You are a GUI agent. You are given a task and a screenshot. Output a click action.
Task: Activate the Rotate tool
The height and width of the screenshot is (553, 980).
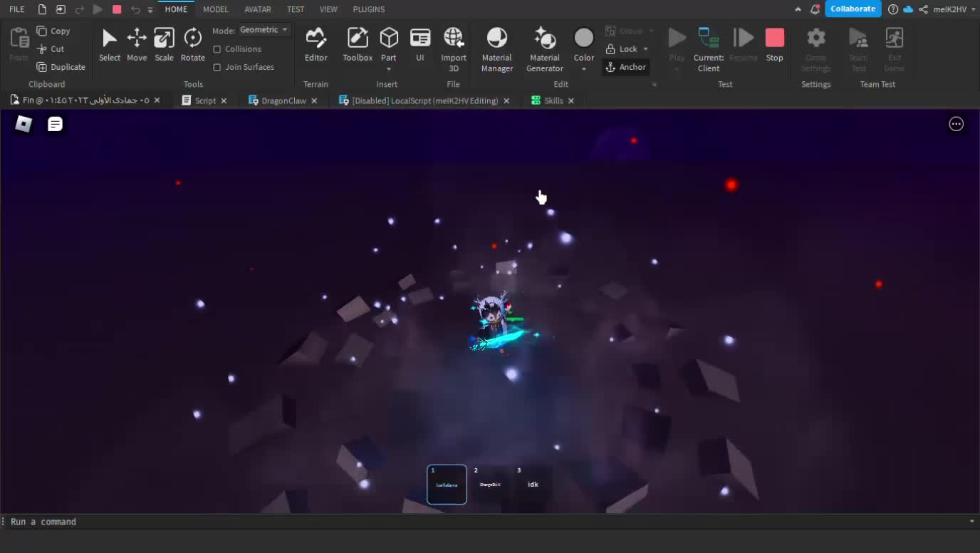pos(192,45)
